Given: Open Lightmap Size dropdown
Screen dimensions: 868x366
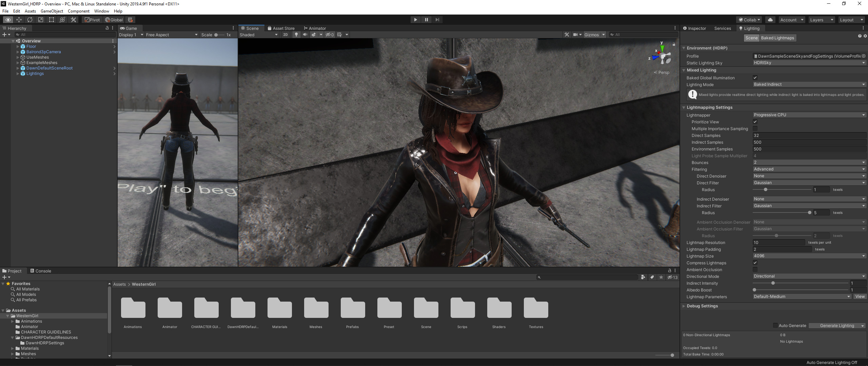Looking at the screenshot, I should 809,256.
